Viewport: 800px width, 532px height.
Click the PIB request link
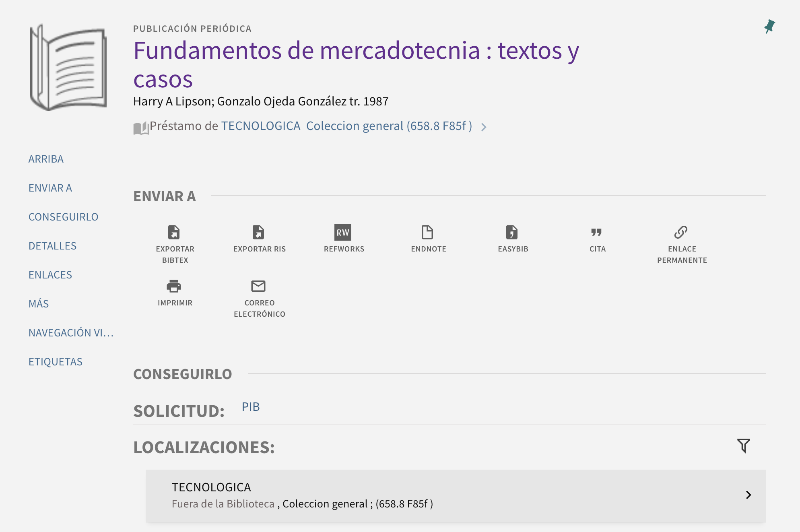click(x=251, y=407)
